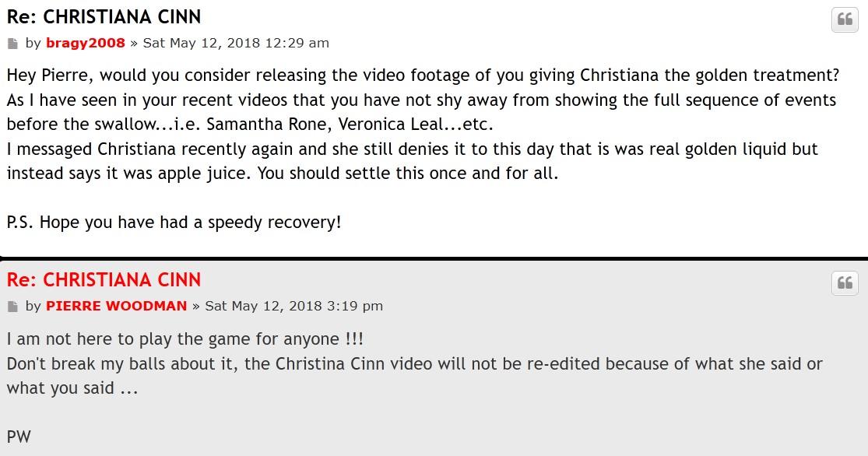This screenshot has width=868, height=456.
Task: Quote the reply by PIERRE WOODMAN
Action: (845, 283)
